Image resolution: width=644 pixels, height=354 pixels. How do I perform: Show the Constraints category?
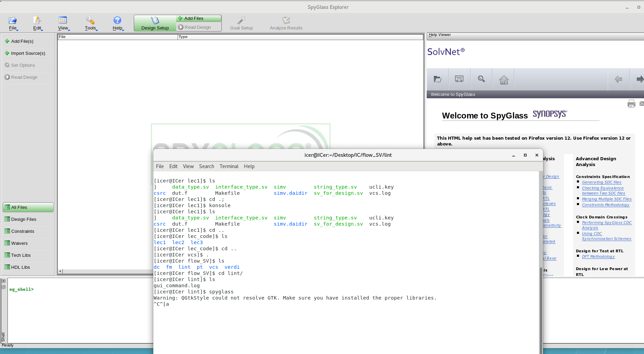pos(28,231)
